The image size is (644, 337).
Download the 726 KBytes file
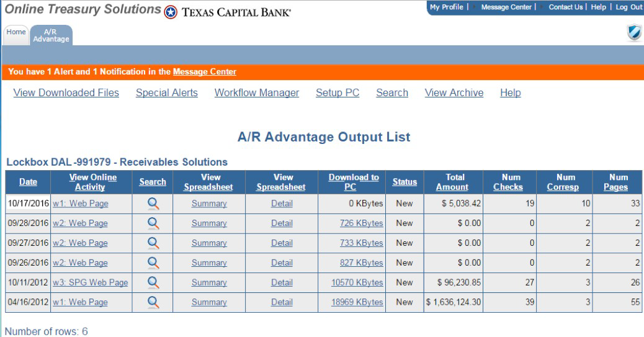[362, 223]
